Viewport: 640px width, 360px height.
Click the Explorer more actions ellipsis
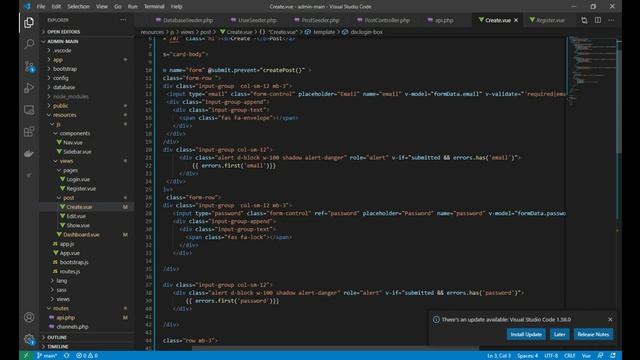pyautogui.click(x=123, y=20)
